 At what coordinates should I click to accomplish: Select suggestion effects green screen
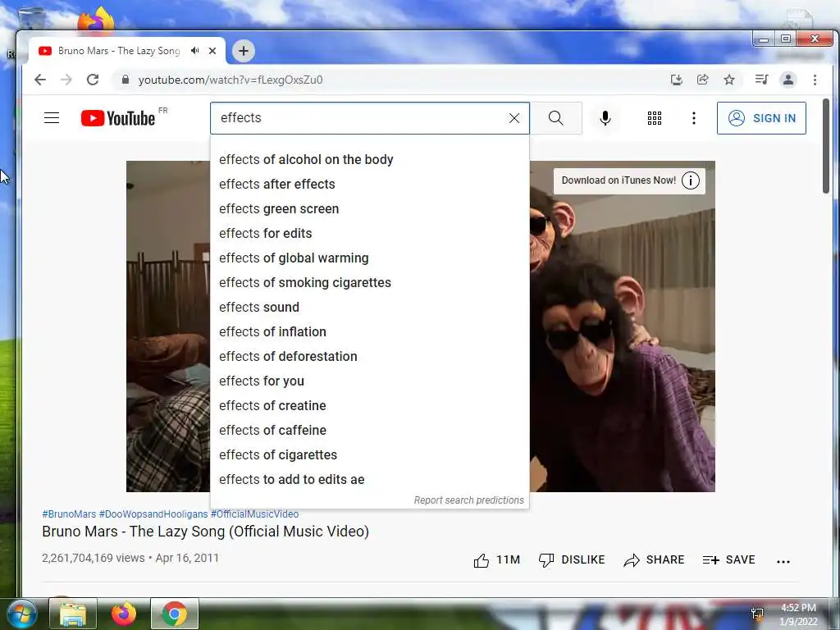(370, 209)
